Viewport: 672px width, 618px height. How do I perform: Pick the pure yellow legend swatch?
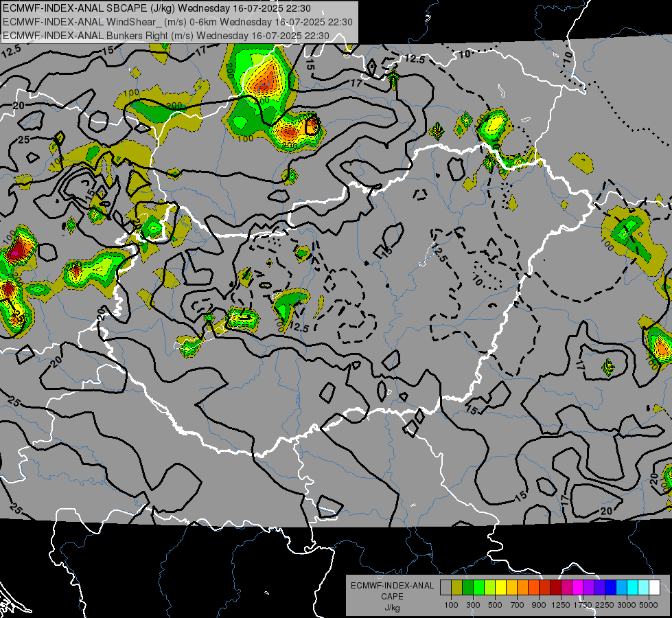coord(500,587)
